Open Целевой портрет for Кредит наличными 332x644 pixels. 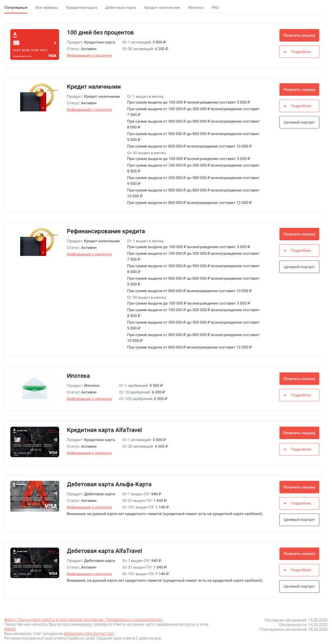tap(299, 122)
